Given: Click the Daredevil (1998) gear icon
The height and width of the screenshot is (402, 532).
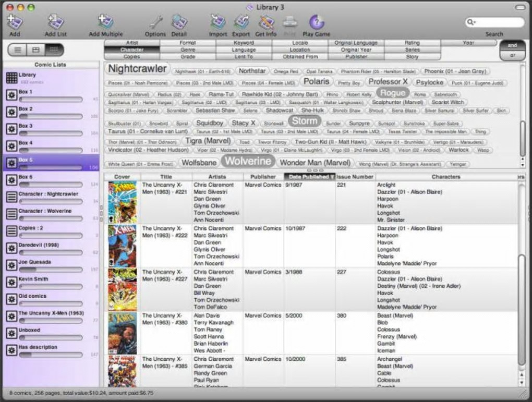Looking at the screenshot, I should (11, 248).
